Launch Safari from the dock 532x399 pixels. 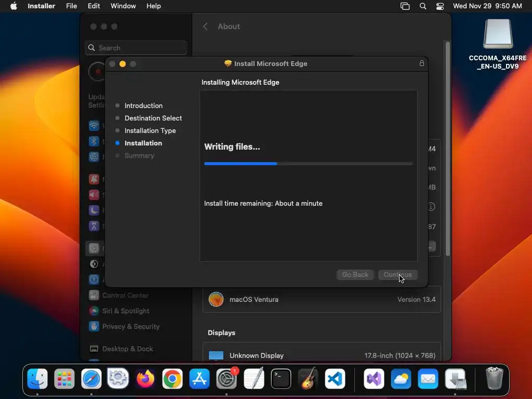tap(91, 378)
